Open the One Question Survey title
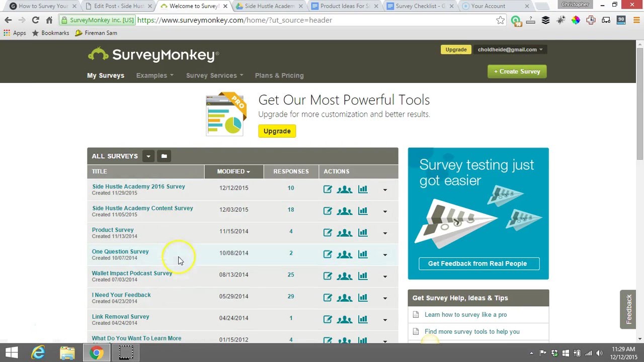 (120, 251)
